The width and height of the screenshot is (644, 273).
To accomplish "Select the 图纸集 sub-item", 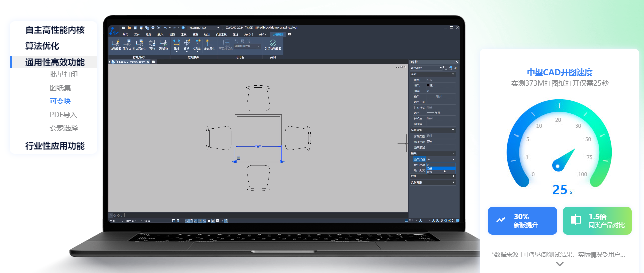I will tap(60, 88).
